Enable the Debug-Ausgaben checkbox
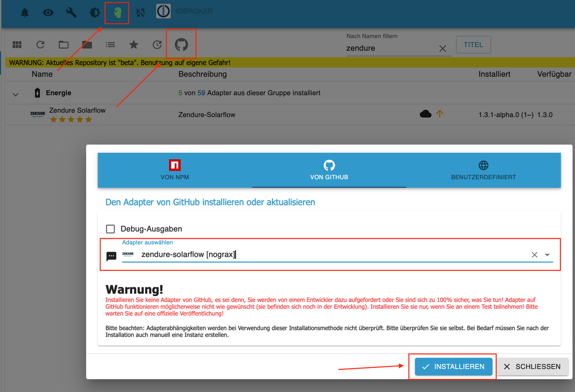This screenshot has width=575, height=392. (111, 229)
